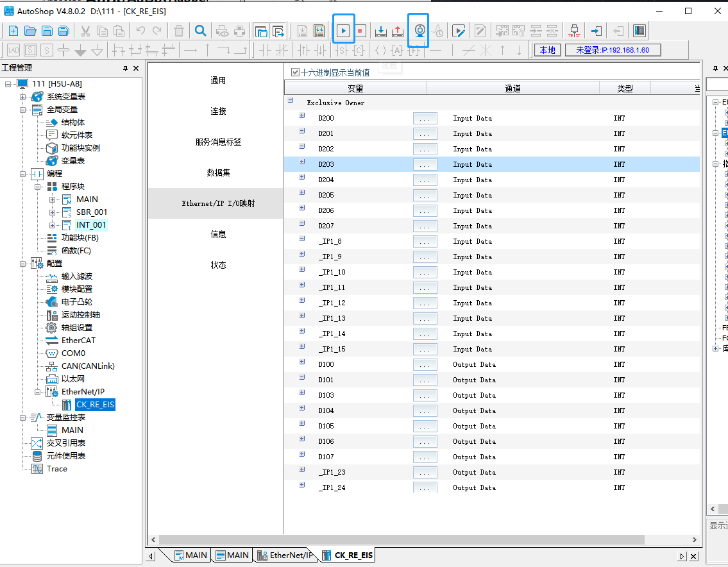
Task: Select INT_001 in the project tree
Action: point(91,225)
